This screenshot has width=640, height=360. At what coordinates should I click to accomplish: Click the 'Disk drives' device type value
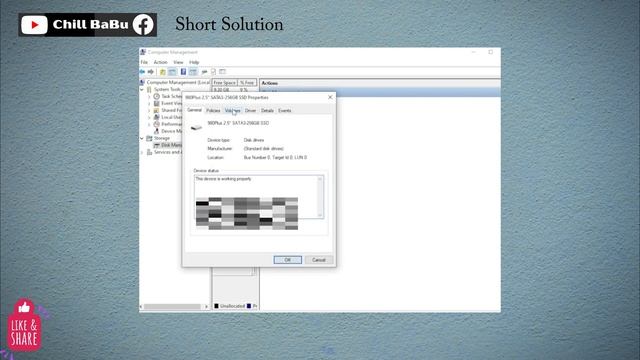[254, 140]
